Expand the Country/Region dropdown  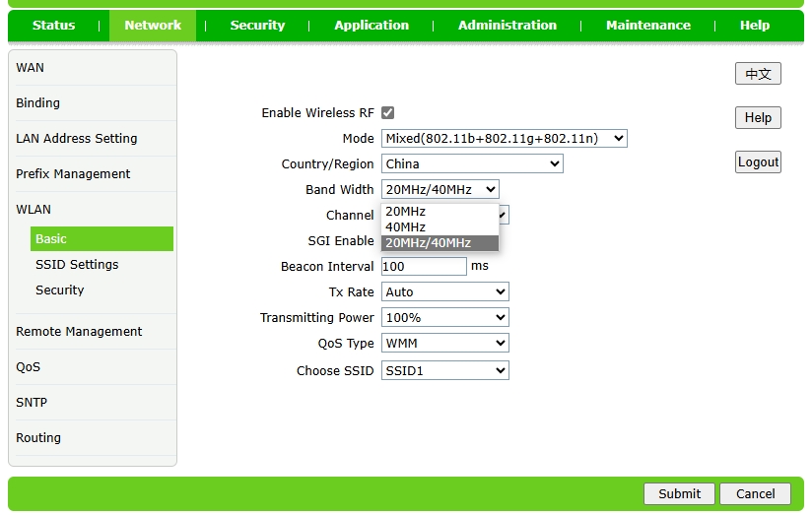pos(472,164)
